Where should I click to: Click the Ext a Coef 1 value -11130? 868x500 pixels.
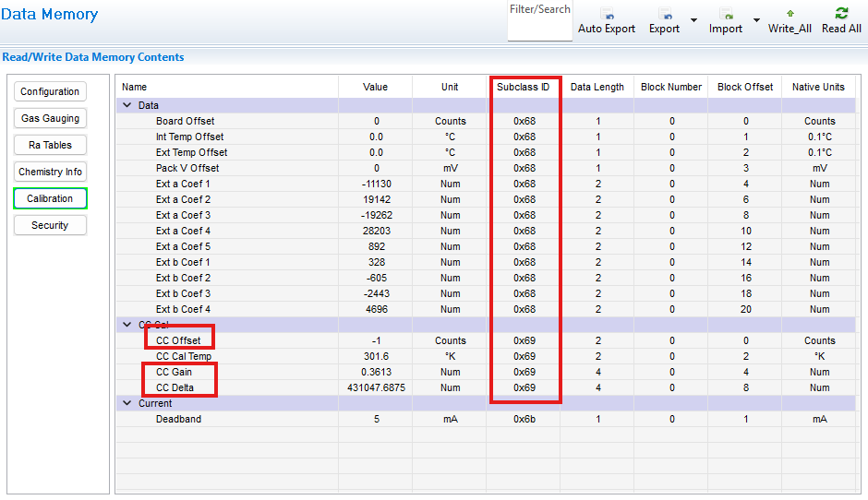coord(377,184)
